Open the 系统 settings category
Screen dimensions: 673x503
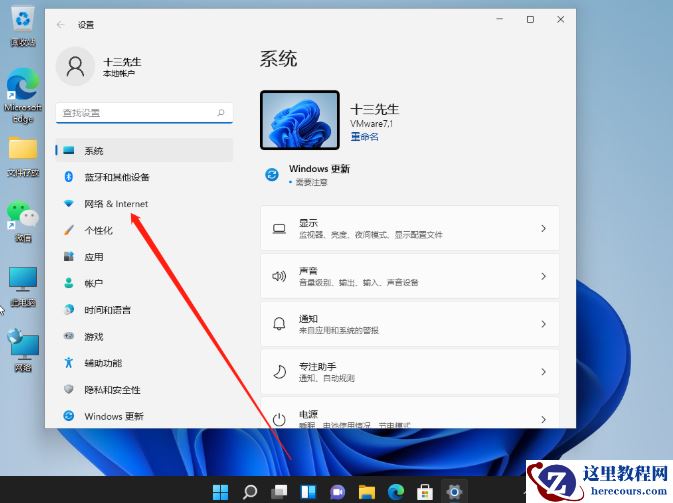click(144, 151)
